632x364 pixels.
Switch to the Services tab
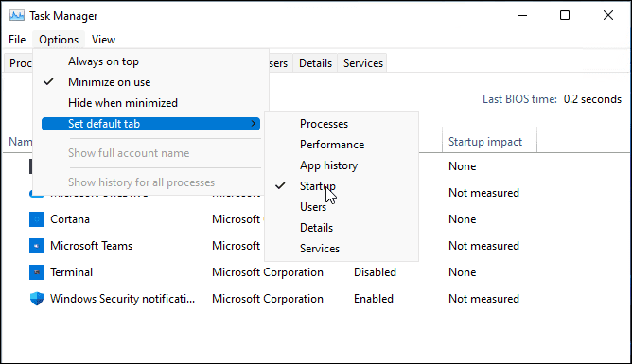(362, 63)
